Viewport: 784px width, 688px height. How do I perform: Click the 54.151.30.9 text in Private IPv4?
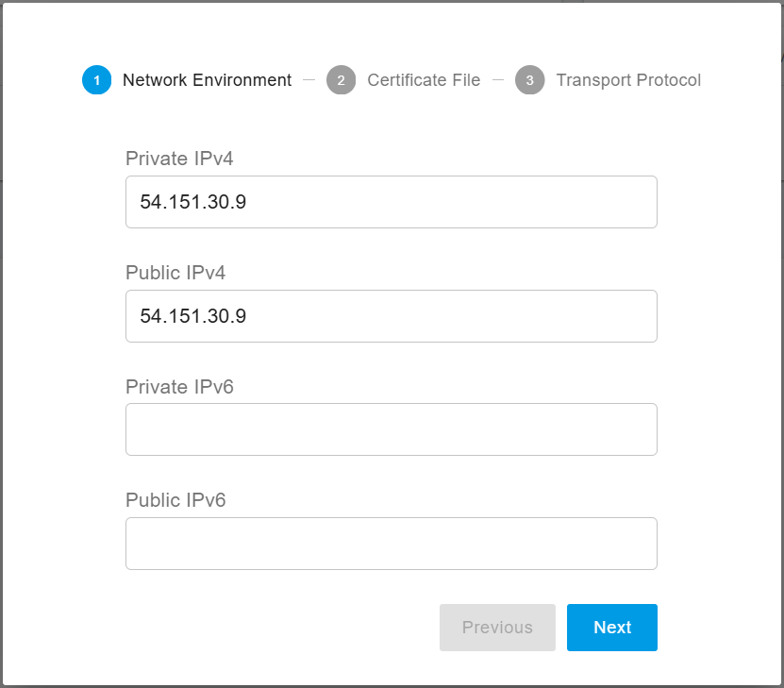click(193, 202)
